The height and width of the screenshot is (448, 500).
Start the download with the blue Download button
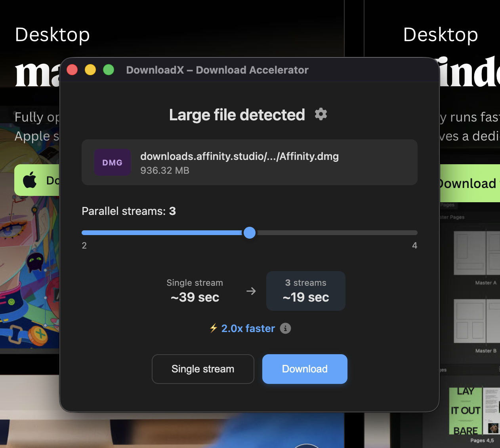tap(304, 369)
